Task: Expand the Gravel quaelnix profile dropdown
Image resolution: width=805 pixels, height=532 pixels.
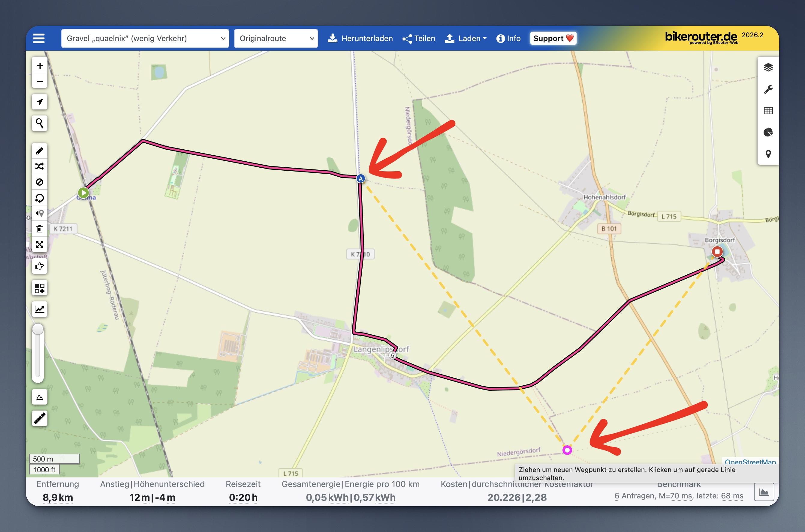Action: [145, 38]
